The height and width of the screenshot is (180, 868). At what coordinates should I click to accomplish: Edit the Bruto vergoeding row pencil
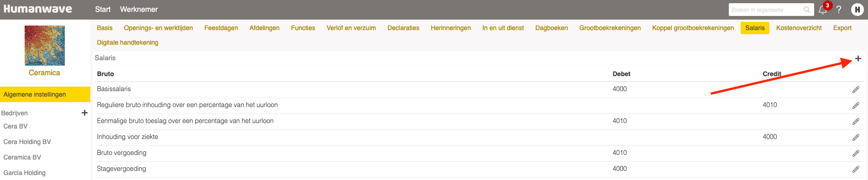coord(856,154)
